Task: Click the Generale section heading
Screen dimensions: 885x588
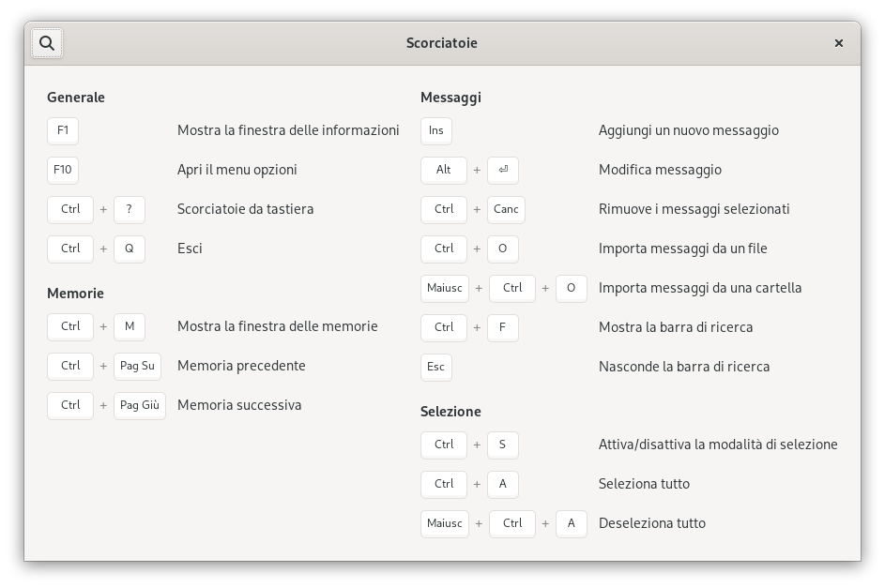Action: click(x=76, y=98)
